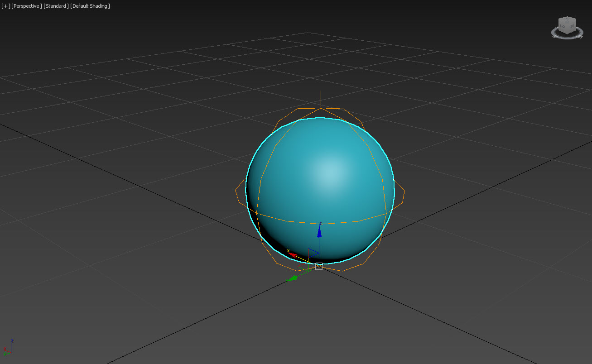Screen dimensions: 592x364
Task: Click the white pivot square at gizmo center
Action: [319, 266]
